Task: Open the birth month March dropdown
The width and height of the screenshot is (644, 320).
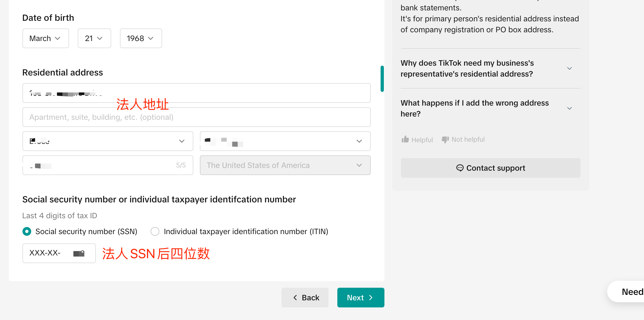Action: click(45, 38)
